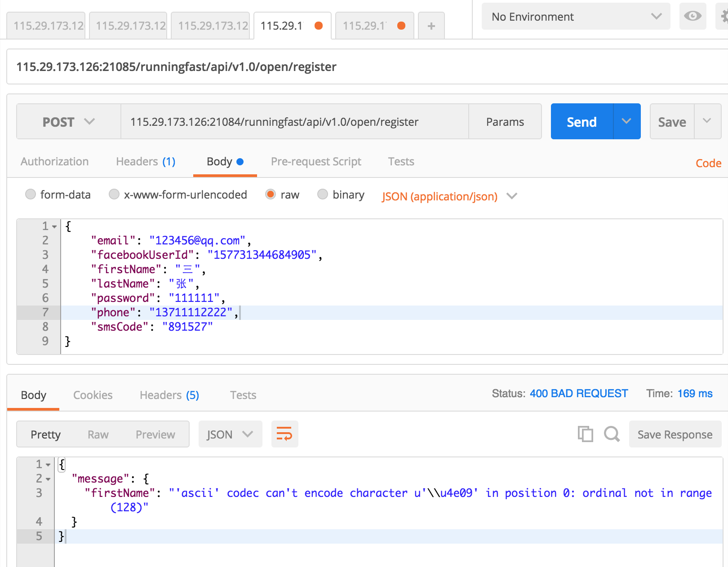Open a new request tab with plus icon

point(431,26)
